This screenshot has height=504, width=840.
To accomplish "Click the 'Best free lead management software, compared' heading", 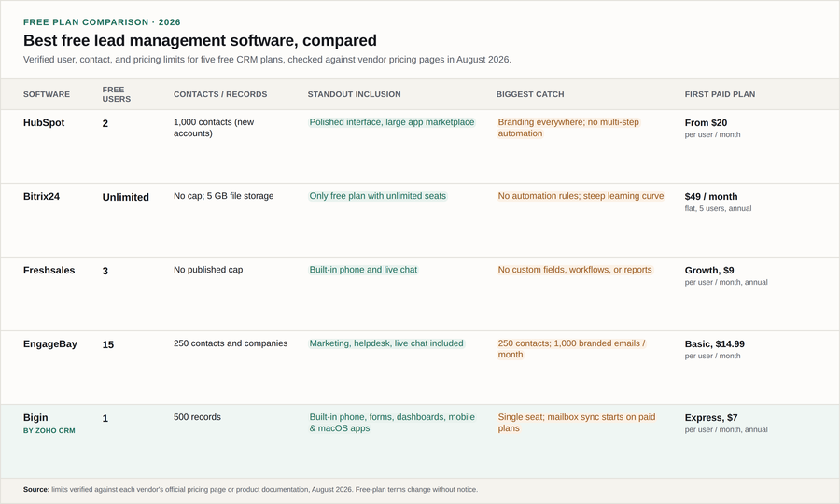I will coord(200,41).
